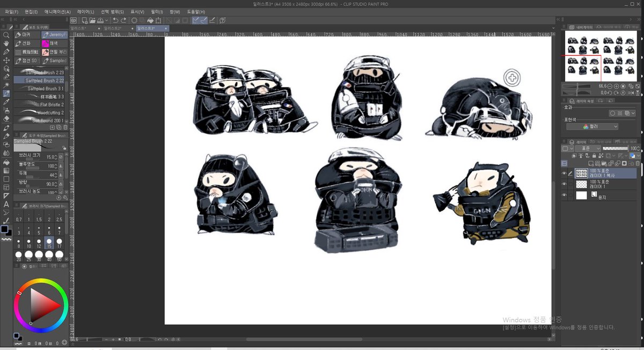
Task: Select the Text tool
Action: [6, 204]
